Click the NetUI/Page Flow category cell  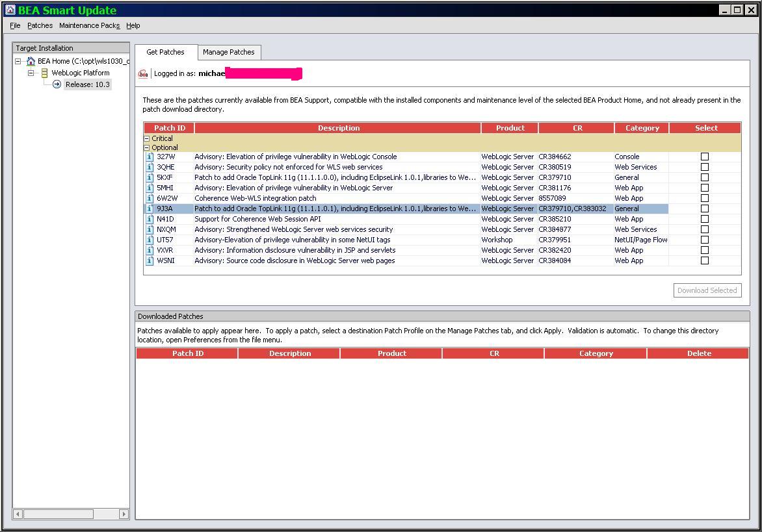click(640, 240)
